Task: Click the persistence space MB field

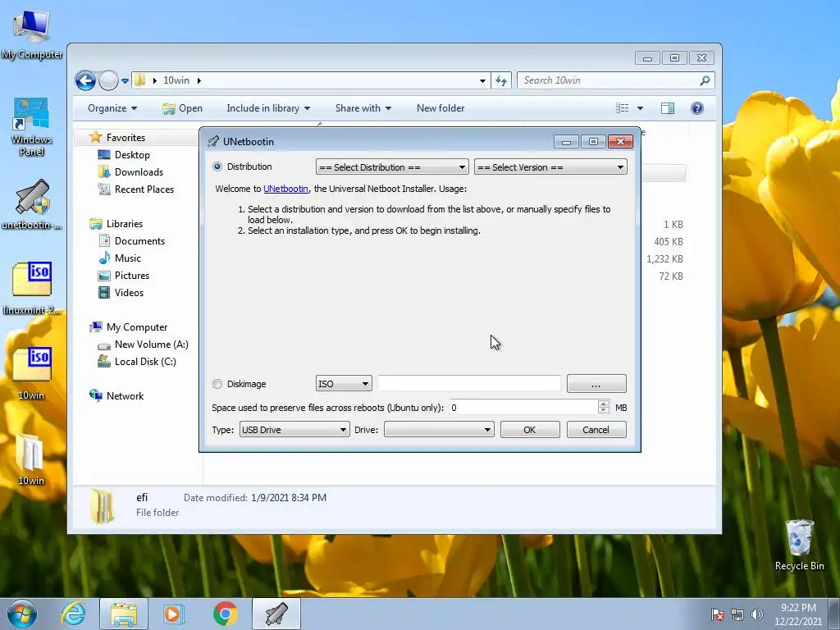Action: (x=523, y=408)
